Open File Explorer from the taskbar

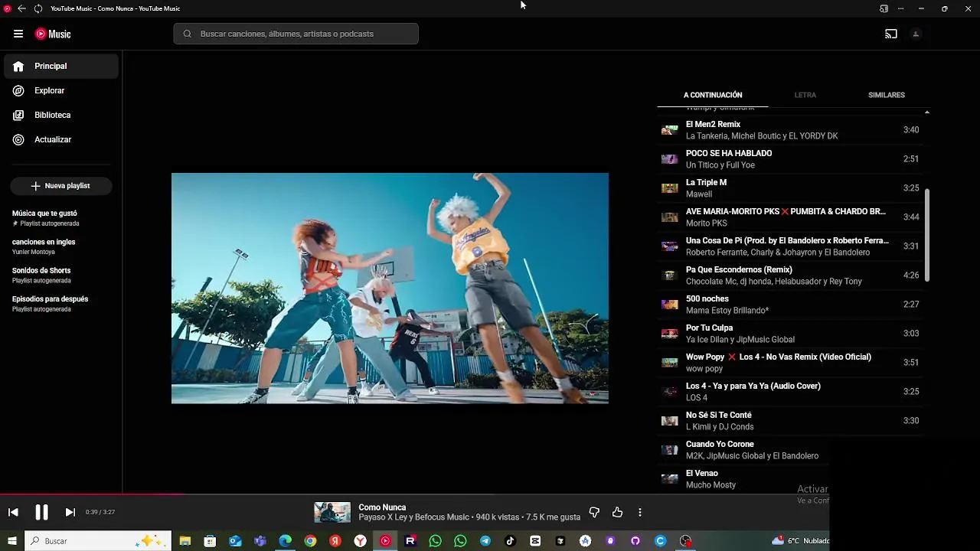pyautogui.click(x=185, y=541)
